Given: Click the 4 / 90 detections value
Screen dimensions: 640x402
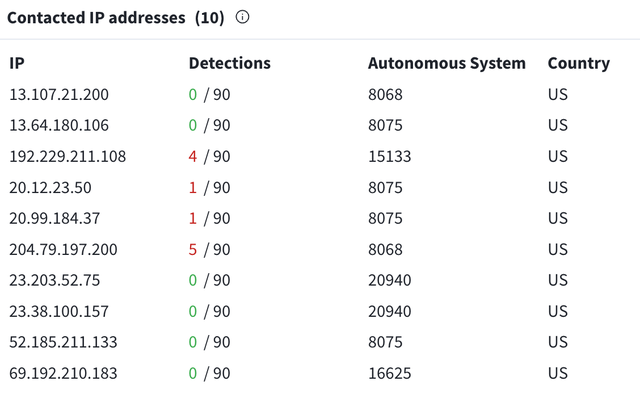Looking at the screenshot, I should point(209,156).
